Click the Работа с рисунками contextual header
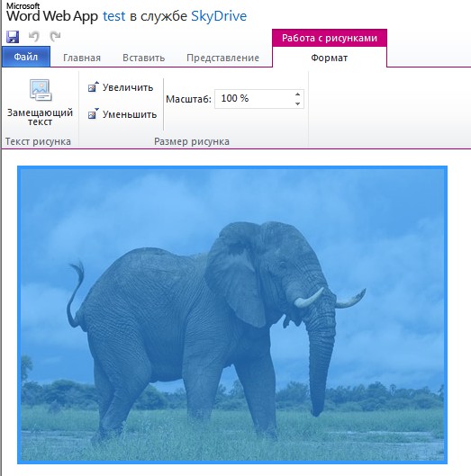 (330, 38)
